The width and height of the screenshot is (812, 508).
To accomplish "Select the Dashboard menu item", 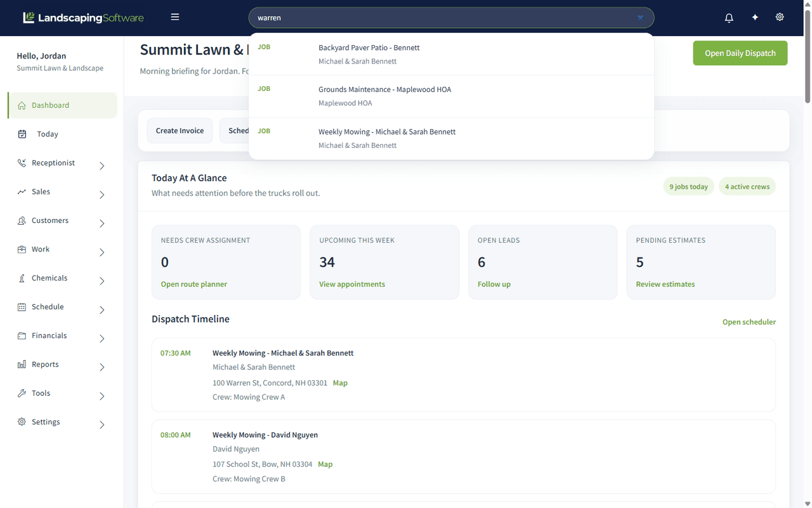I will pyautogui.click(x=62, y=105).
